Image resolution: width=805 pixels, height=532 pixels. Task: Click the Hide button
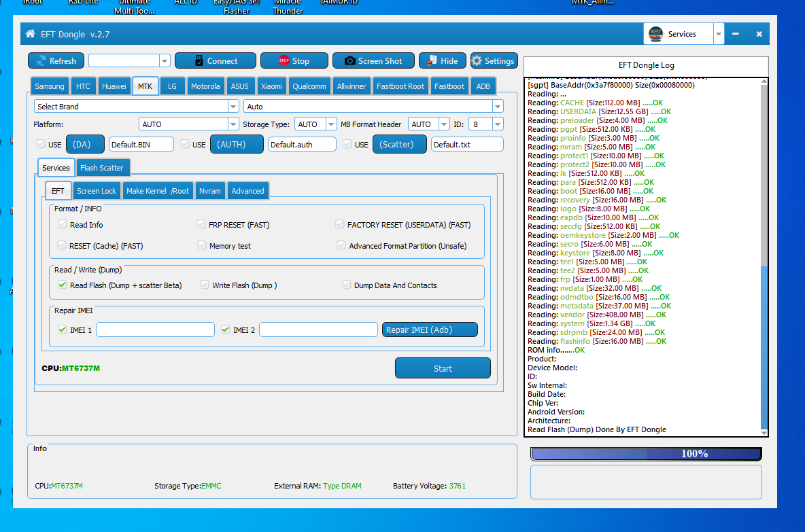click(443, 60)
